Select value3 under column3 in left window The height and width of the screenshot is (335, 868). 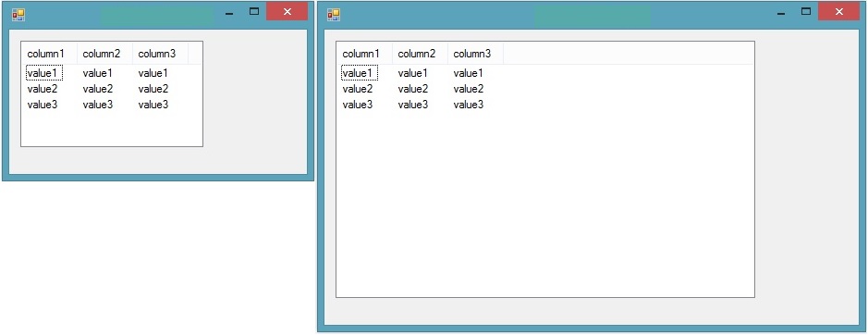[x=153, y=105]
